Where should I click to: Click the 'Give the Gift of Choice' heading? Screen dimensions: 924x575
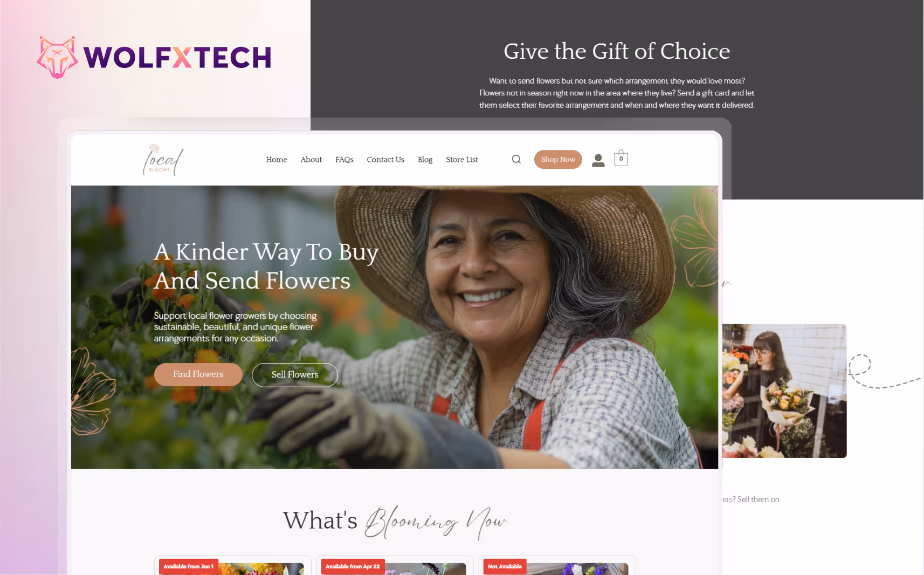click(617, 51)
